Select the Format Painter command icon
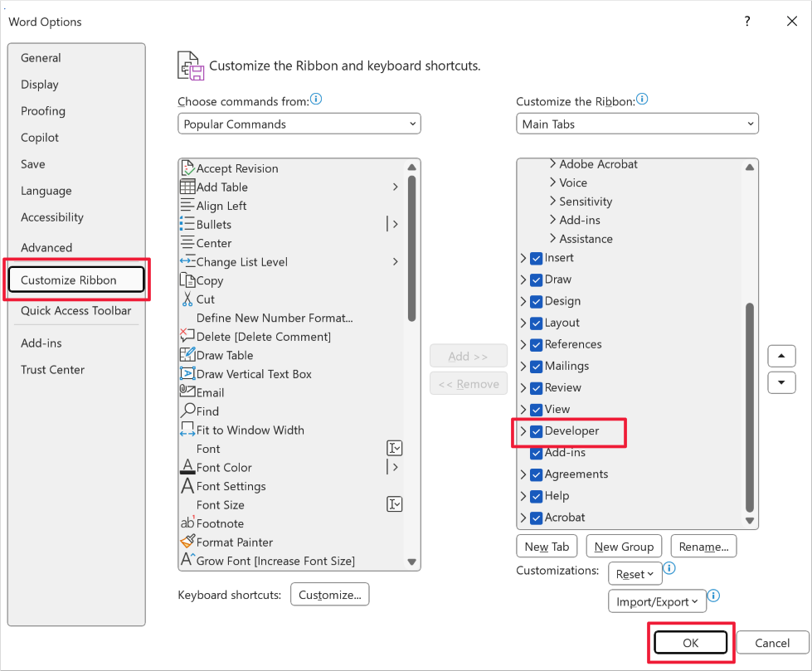The width and height of the screenshot is (812, 671). pos(187,542)
